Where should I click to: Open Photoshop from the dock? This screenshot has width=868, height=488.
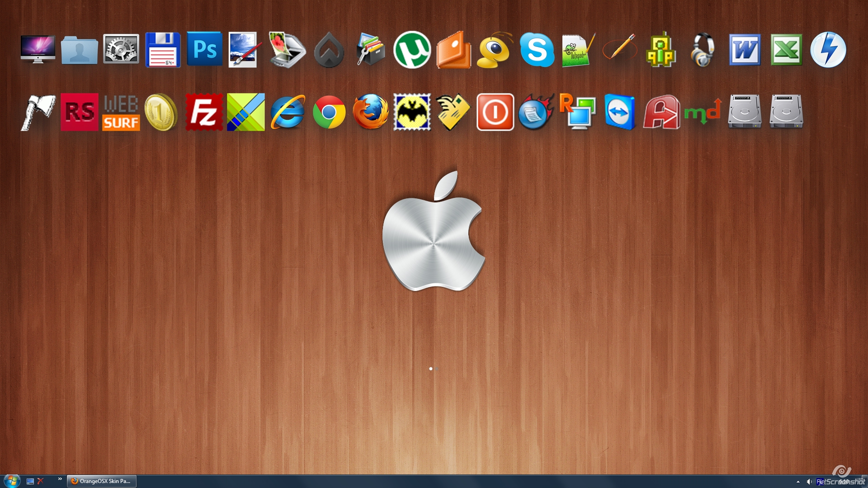click(x=204, y=49)
